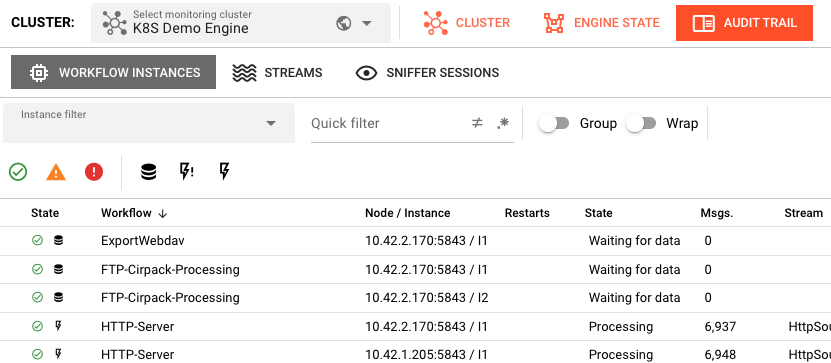Viewport: 831px width, 363px height.
Task: Sort by Workflow column header
Action: [126, 213]
